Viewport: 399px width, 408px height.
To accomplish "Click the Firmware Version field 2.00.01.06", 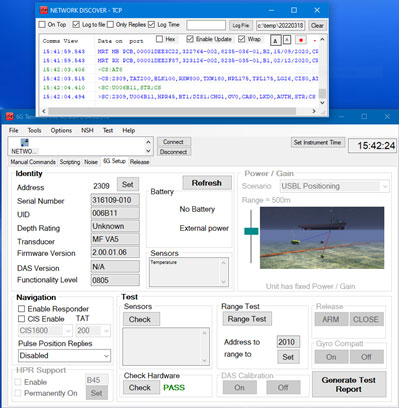I will click(115, 252).
